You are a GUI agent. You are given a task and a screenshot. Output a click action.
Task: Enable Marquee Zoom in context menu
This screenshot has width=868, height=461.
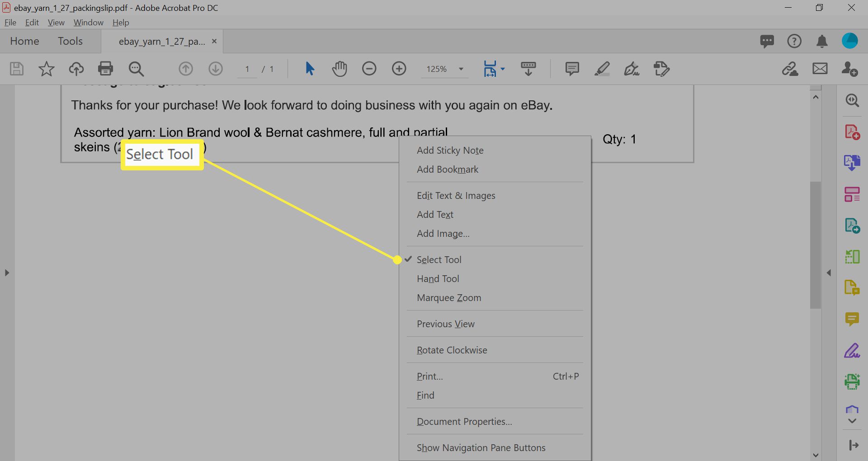coord(448,298)
